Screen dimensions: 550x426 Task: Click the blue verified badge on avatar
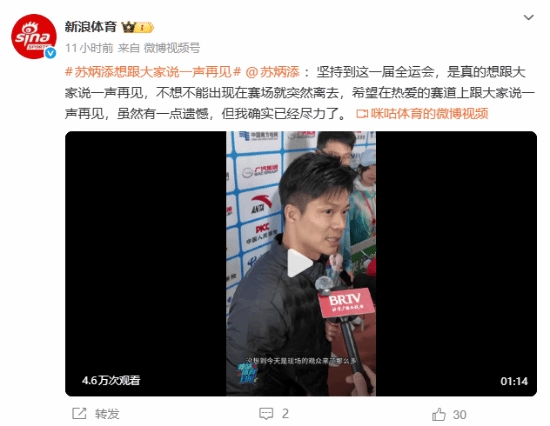(x=51, y=53)
